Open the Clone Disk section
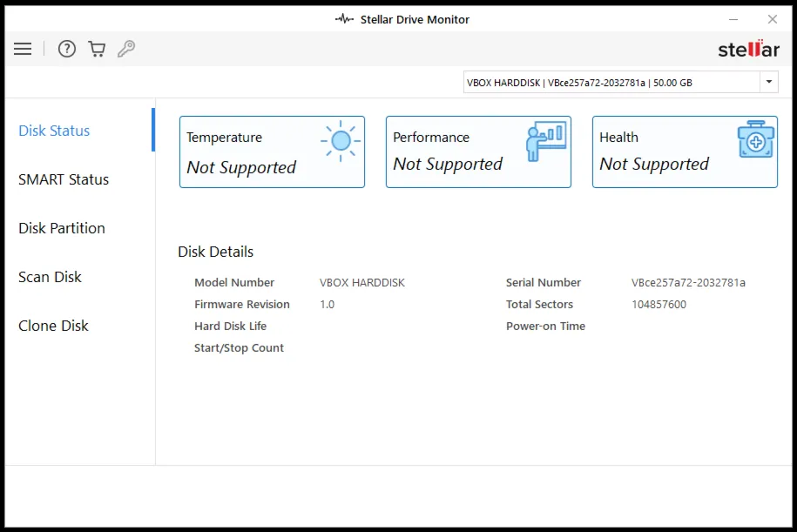Image resolution: width=797 pixels, height=532 pixels. (x=53, y=326)
